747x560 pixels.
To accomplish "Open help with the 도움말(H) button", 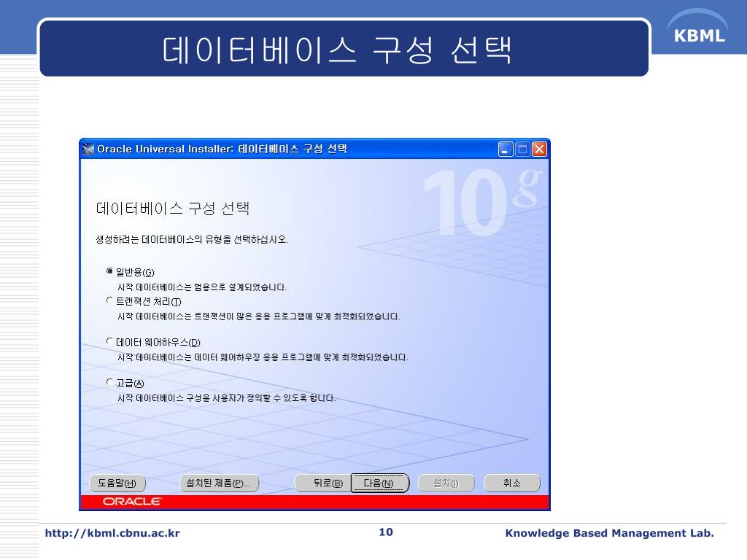I will (x=117, y=483).
